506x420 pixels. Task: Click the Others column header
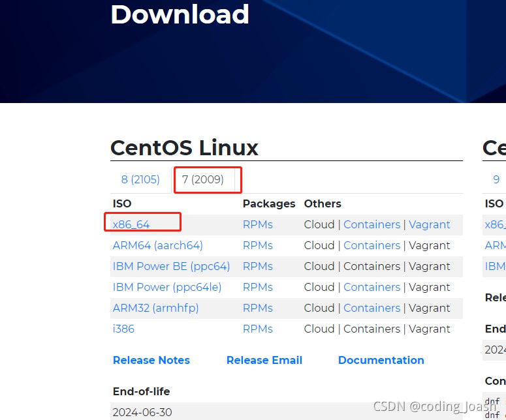click(323, 203)
